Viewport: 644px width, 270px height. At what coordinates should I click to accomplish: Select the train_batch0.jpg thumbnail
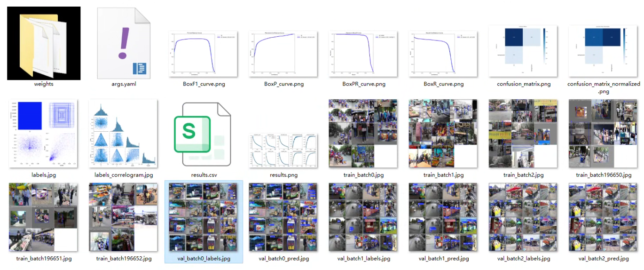click(x=363, y=134)
